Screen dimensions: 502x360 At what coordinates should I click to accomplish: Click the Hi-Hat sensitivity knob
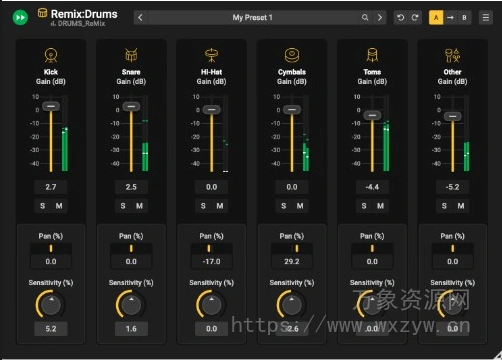coord(212,305)
